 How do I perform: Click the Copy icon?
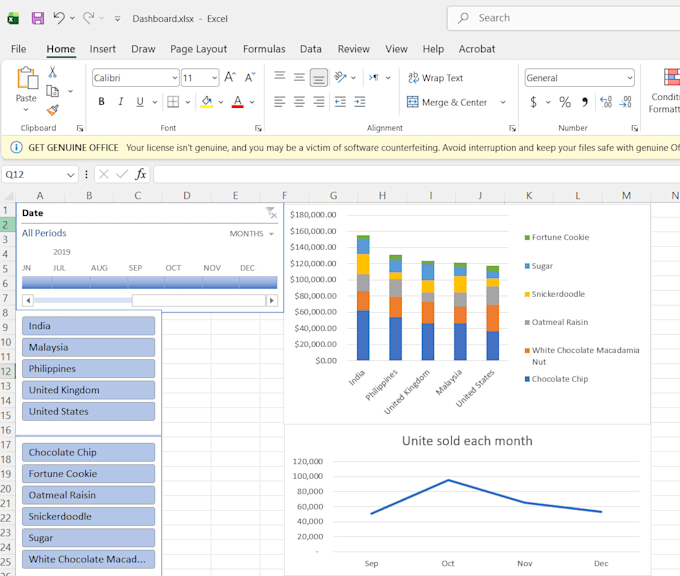coord(52,91)
